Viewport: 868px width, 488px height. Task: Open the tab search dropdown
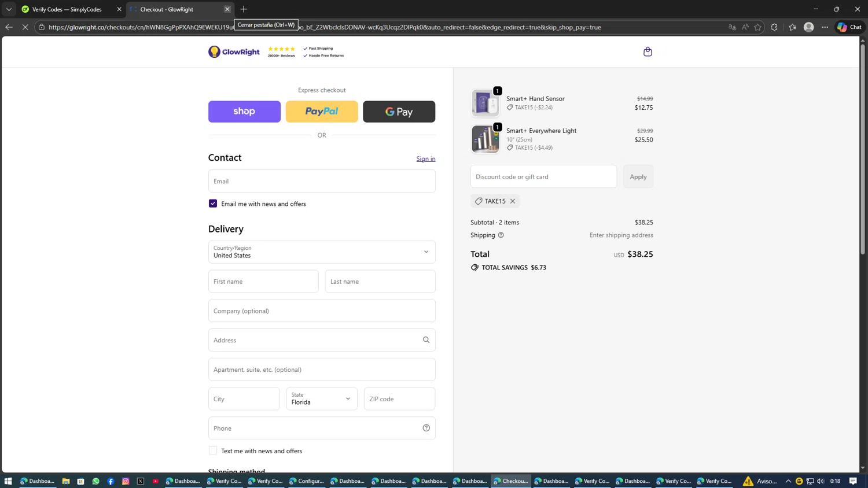(x=9, y=9)
